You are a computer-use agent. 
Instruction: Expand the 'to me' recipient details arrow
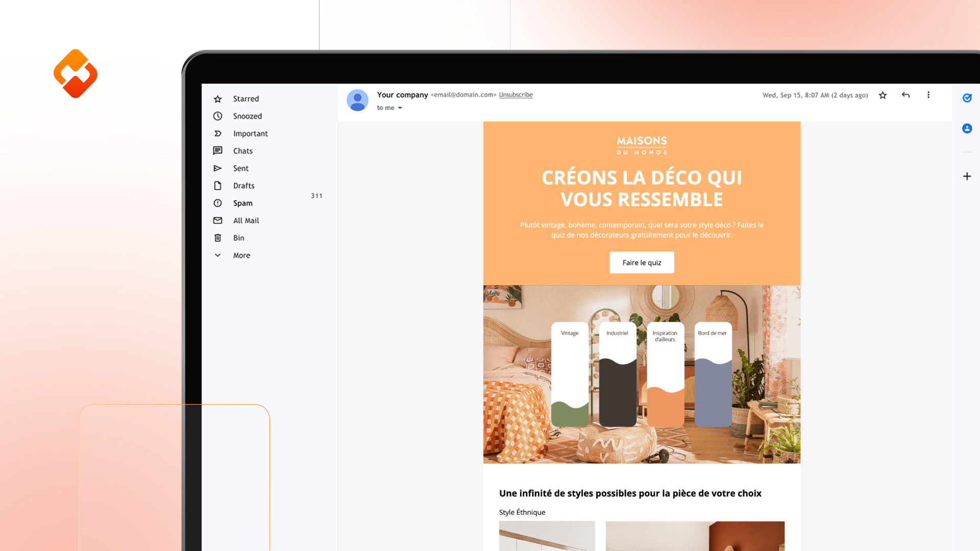coord(400,108)
